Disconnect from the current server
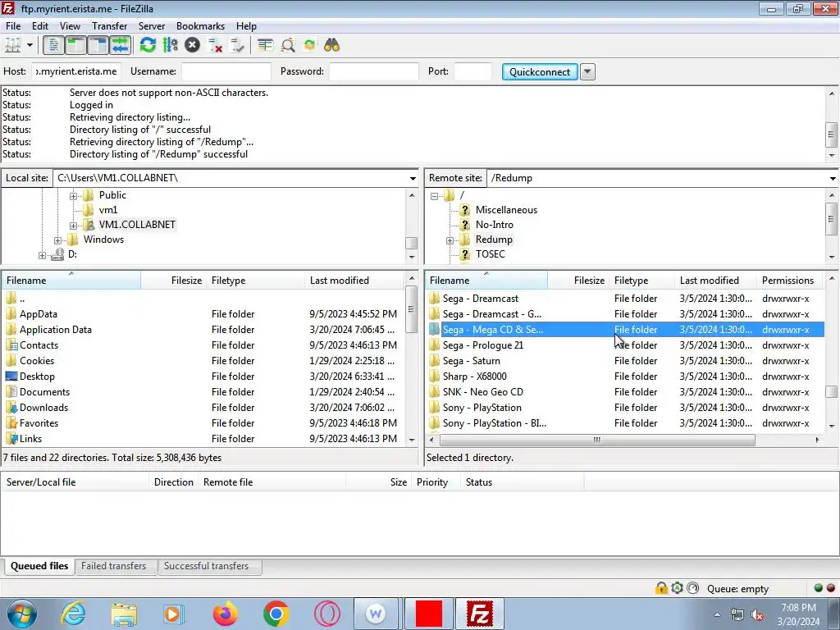This screenshot has width=840, height=630. tap(215, 46)
